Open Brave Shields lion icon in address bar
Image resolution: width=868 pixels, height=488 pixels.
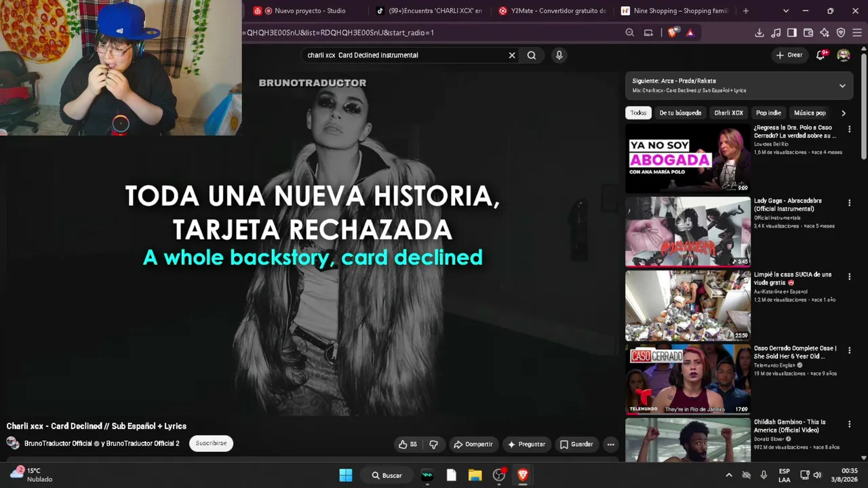[672, 33]
